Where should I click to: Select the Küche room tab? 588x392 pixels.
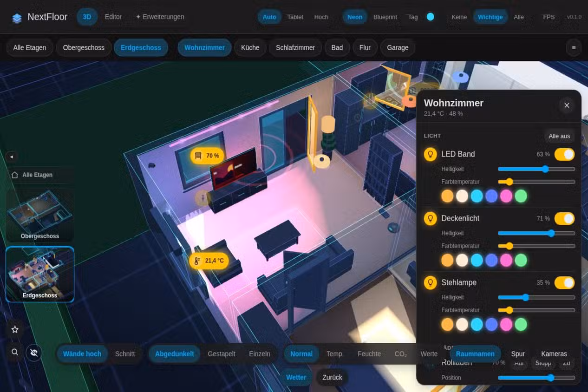250,47
